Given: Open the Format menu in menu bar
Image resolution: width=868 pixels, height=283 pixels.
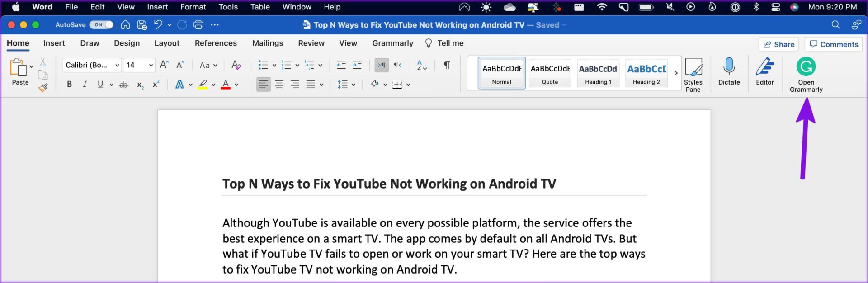Looking at the screenshot, I should click(193, 7).
